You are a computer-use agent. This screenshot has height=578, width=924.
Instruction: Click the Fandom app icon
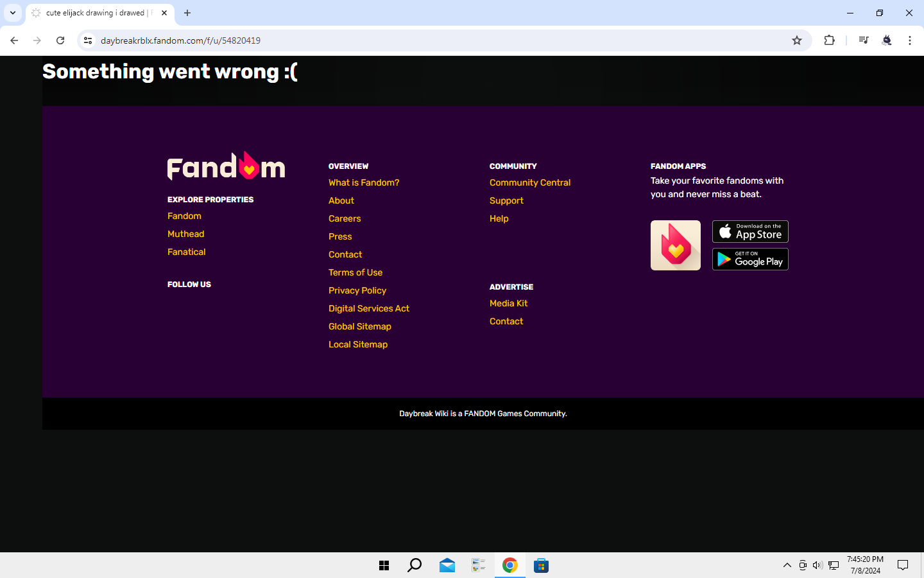(x=675, y=245)
